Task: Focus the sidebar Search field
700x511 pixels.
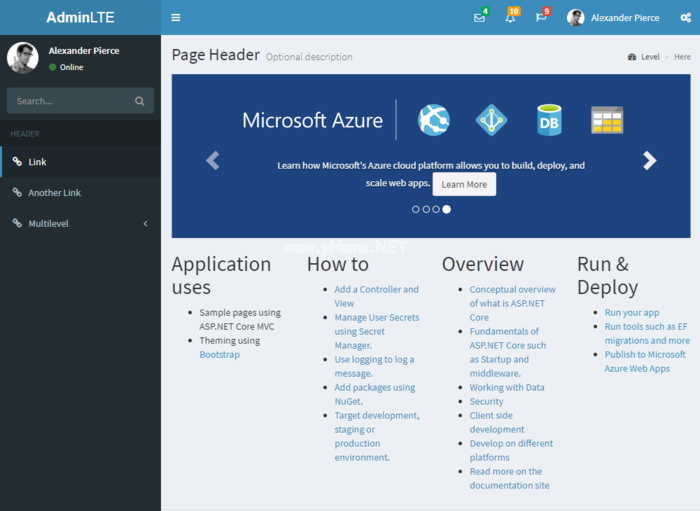Action: pyautogui.click(x=71, y=101)
